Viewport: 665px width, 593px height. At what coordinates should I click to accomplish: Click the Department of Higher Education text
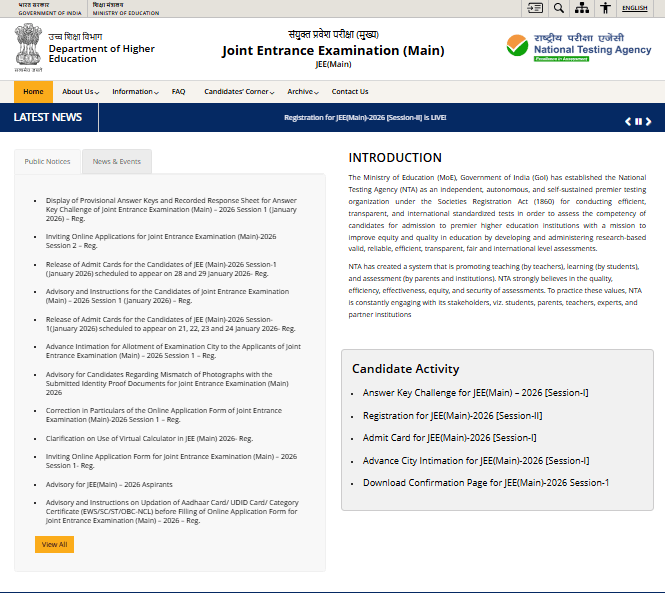click(101, 53)
